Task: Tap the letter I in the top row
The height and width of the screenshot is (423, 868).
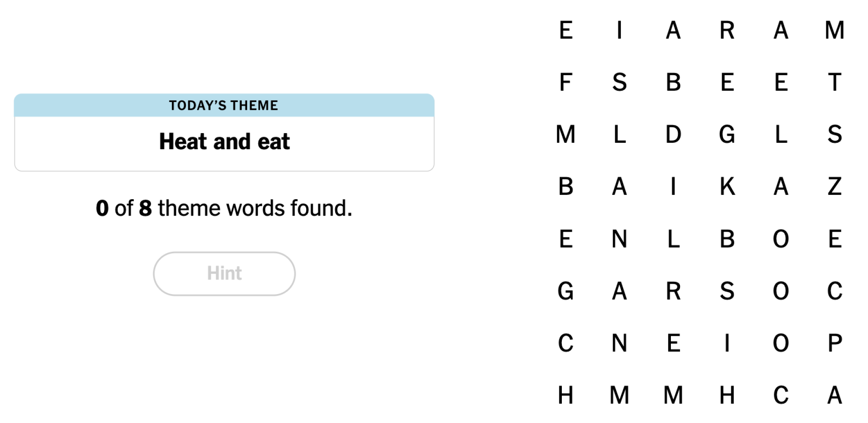Action: tap(619, 30)
